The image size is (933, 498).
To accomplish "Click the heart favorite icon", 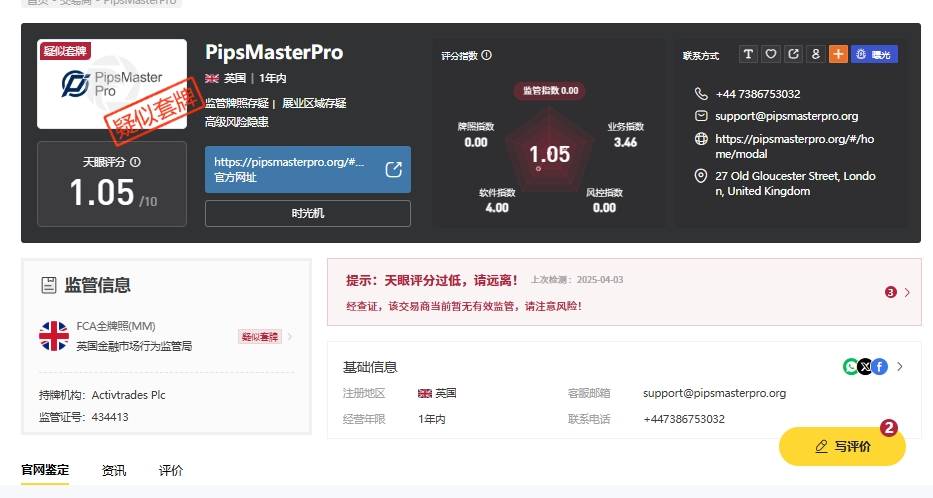I will pyautogui.click(x=771, y=54).
